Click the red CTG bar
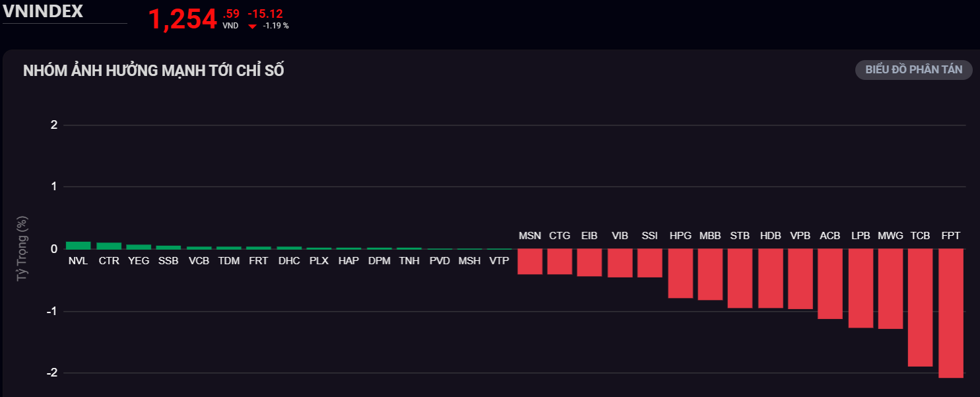The height and width of the screenshot is (397, 980). coord(560,262)
